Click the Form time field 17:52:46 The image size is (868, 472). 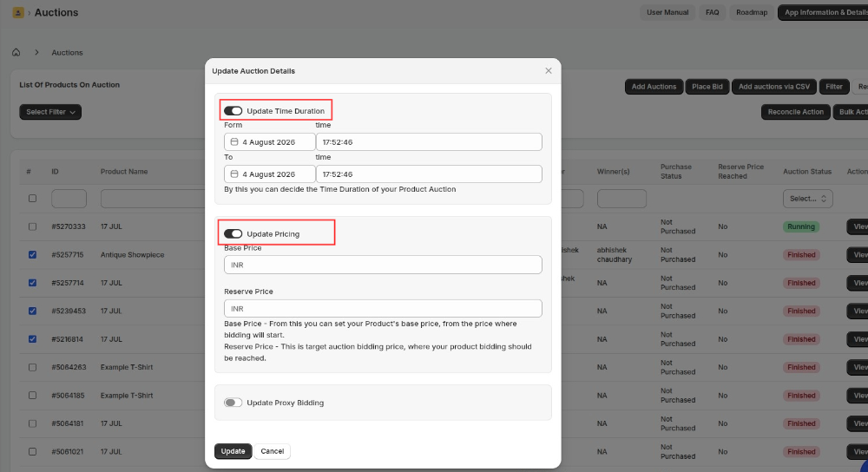(x=429, y=142)
